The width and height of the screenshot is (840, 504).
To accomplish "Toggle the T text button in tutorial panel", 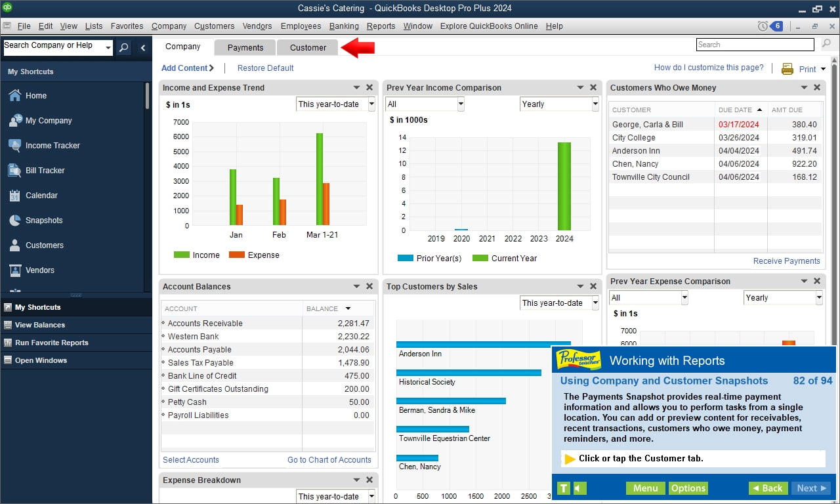I will coord(563,488).
